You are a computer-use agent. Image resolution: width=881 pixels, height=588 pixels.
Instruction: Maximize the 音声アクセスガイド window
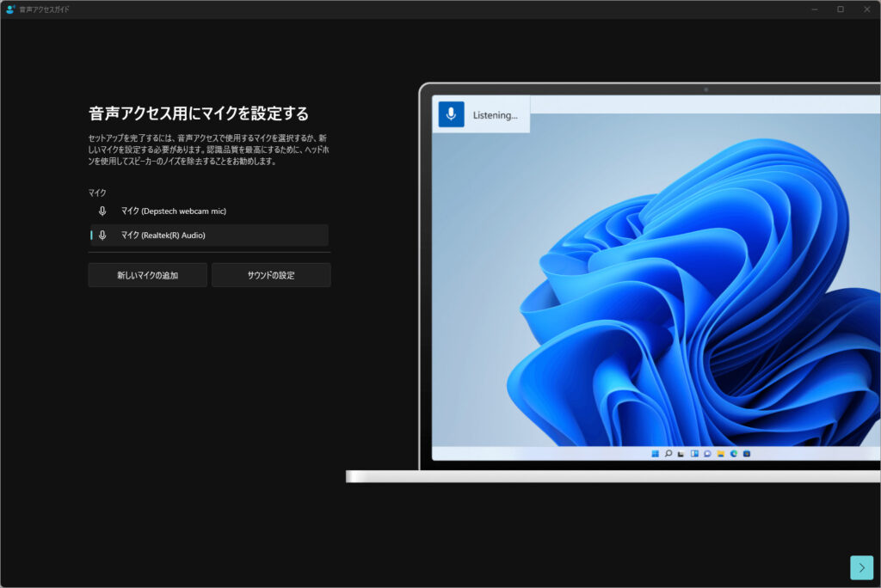tap(840, 9)
